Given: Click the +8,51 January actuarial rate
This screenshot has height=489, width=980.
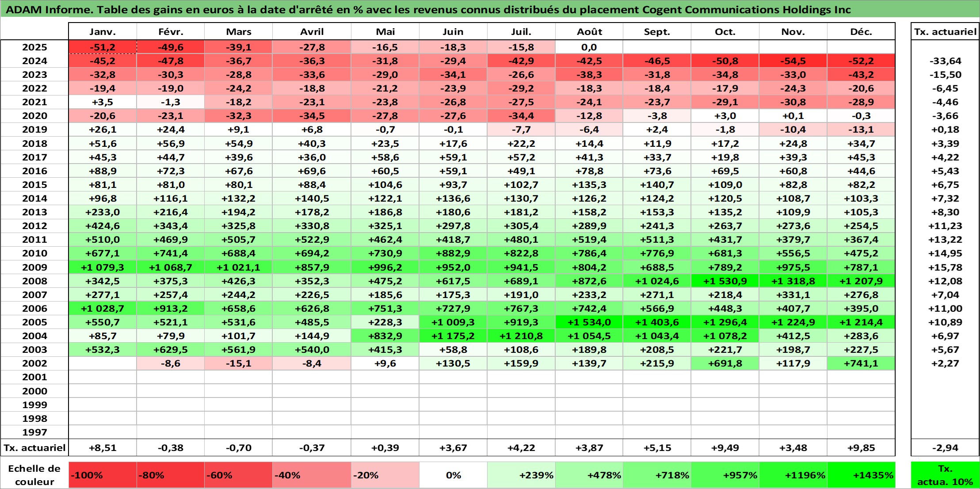Looking at the screenshot, I should (103, 448).
